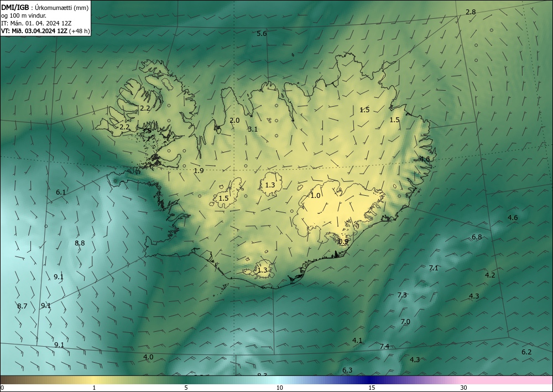Click the 7.4 value near the bottom
553x392 pixels.
pyautogui.click(x=384, y=347)
